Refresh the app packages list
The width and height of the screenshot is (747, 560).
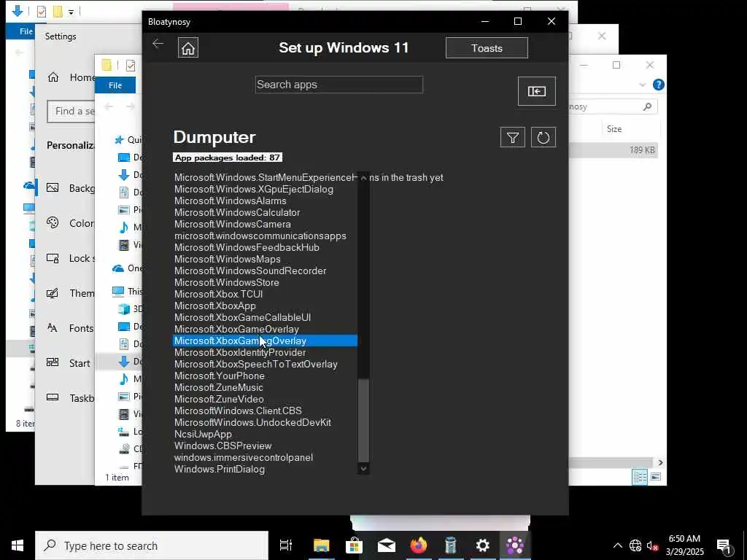[543, 138]
